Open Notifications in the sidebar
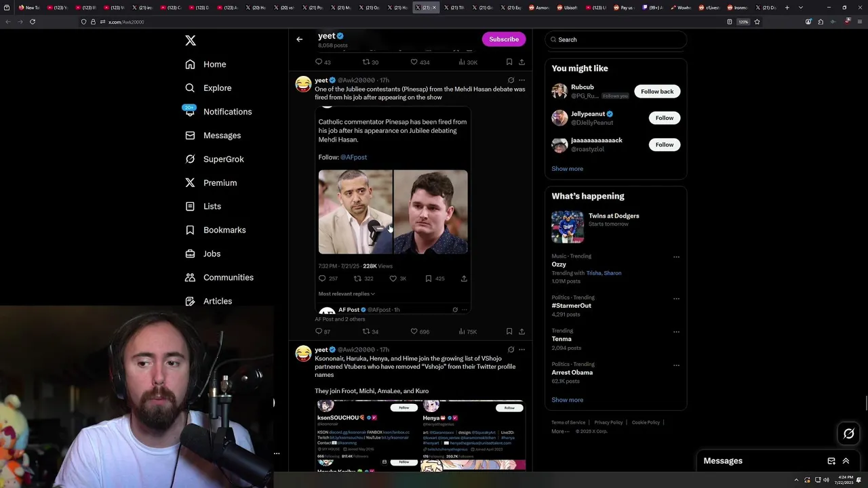 218,112
